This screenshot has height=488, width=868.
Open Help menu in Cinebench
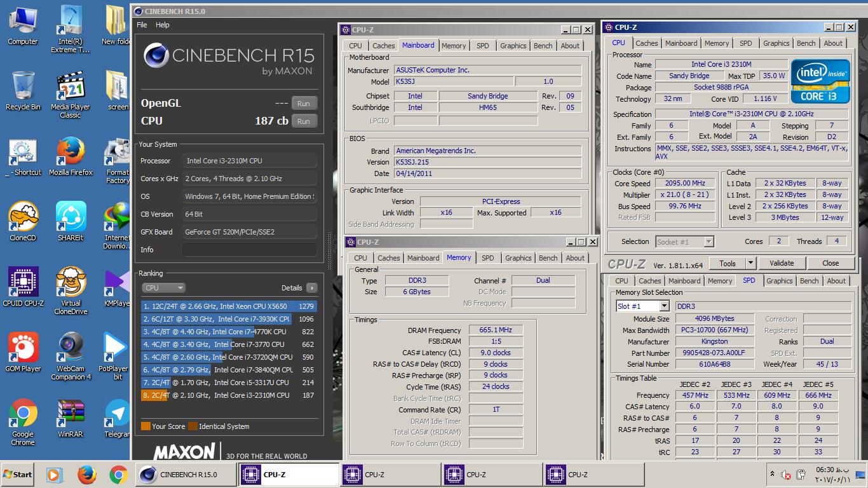tap(163, 25)
